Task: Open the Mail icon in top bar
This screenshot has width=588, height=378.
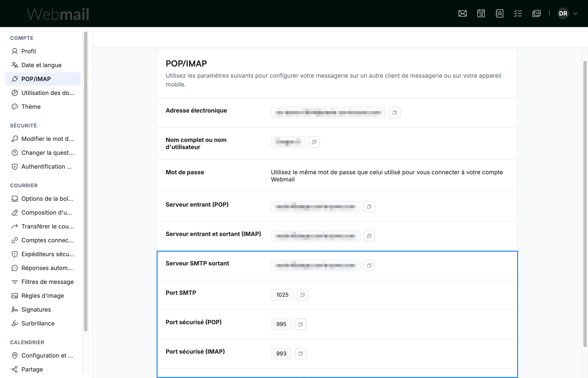Action: pos(463,13)
